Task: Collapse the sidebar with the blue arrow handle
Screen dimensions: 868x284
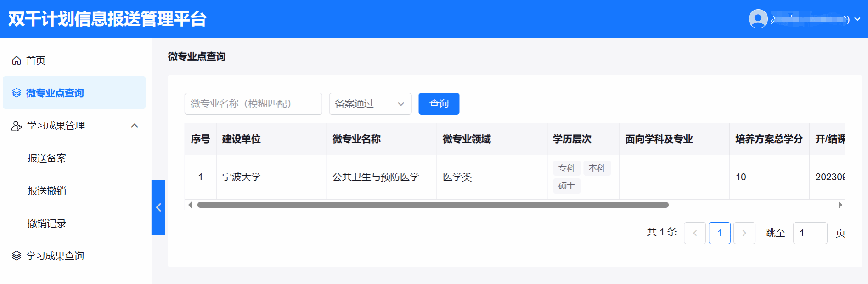Action: (158, 207)
